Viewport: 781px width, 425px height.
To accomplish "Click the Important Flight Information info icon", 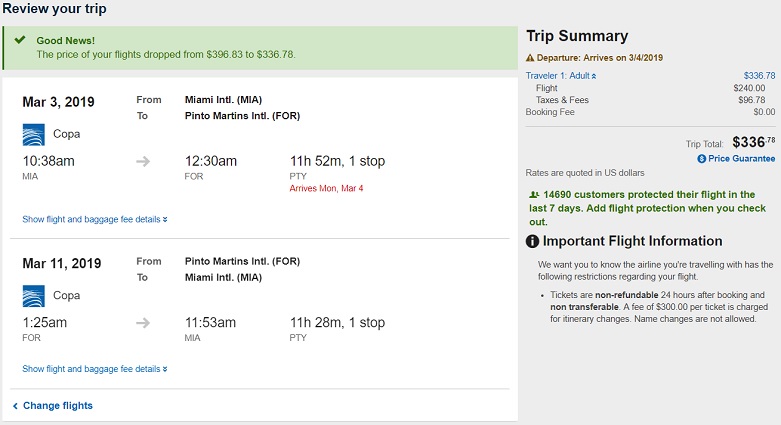I will coord(533,242).
